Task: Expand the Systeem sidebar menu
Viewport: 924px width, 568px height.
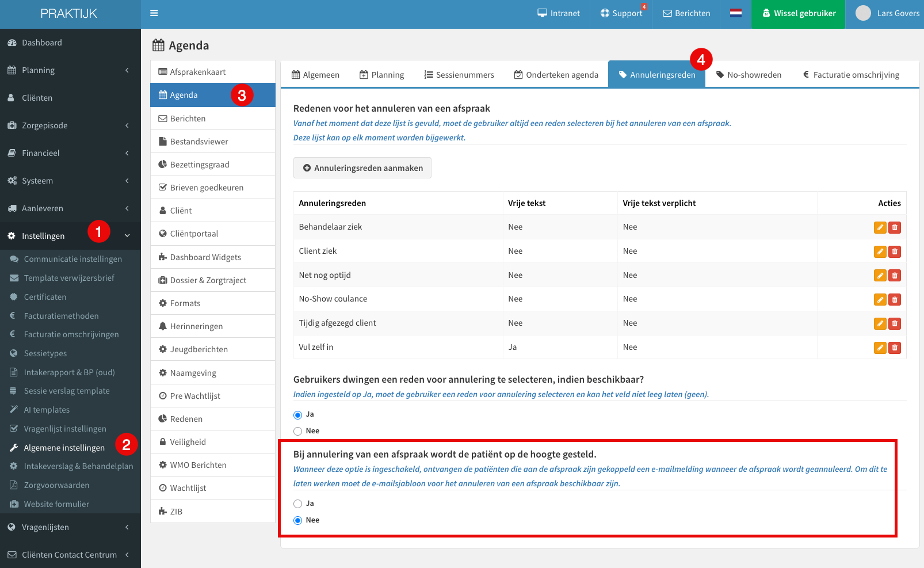Action: 70,181
